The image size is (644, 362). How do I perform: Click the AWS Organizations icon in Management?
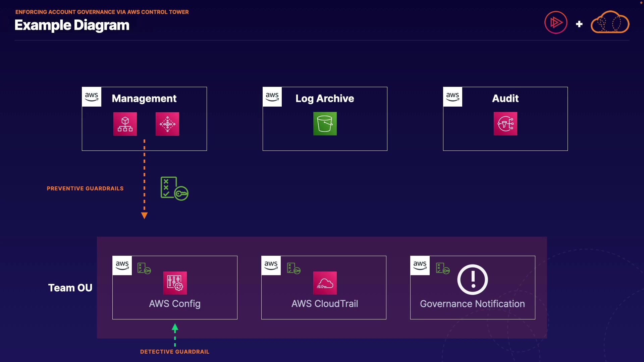(x=125, y=124)
